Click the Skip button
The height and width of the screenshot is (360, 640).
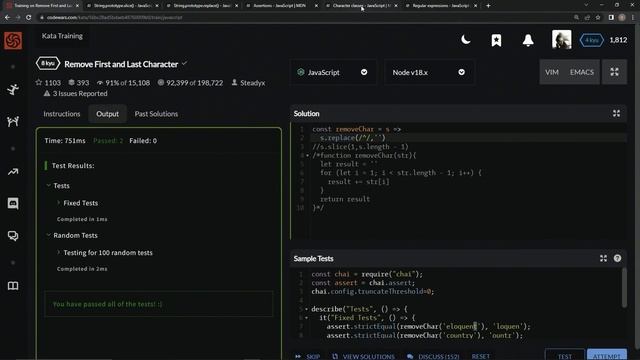point(308,356)
